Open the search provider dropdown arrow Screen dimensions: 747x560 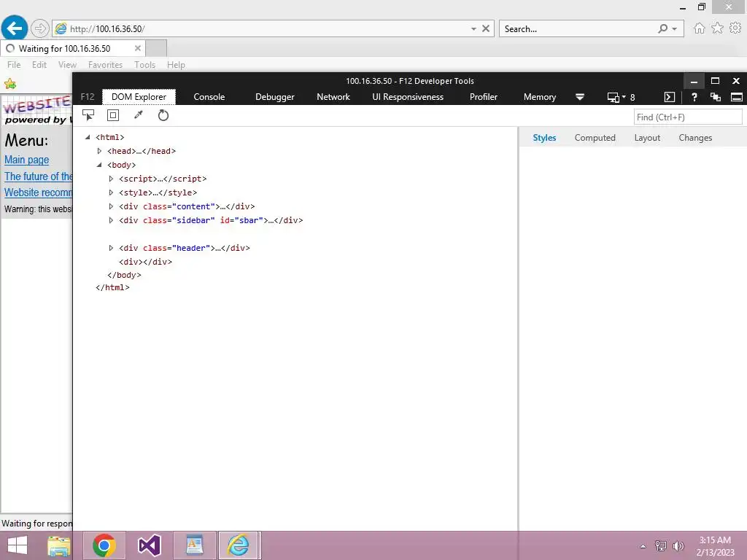coord(675,29)
